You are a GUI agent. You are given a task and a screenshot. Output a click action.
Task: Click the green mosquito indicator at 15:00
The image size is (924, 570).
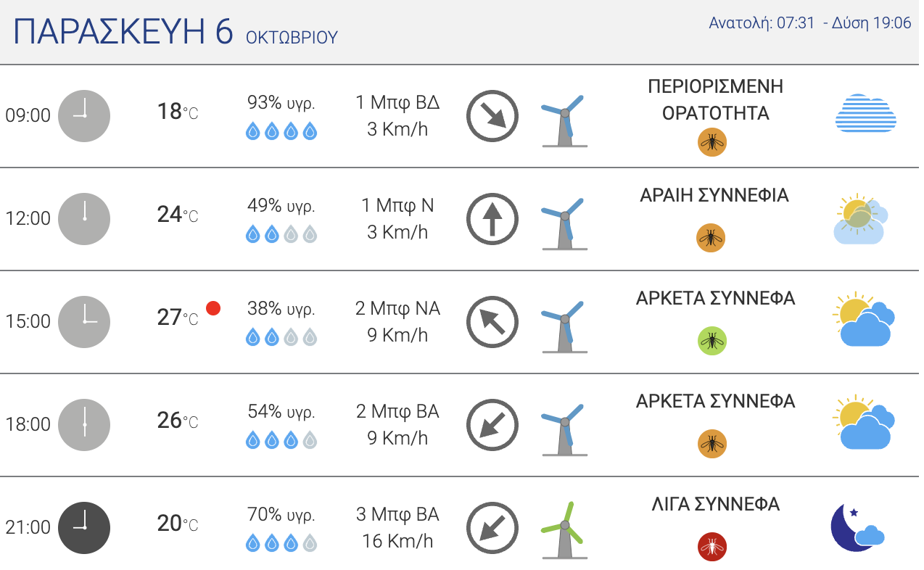pos(712,341)
